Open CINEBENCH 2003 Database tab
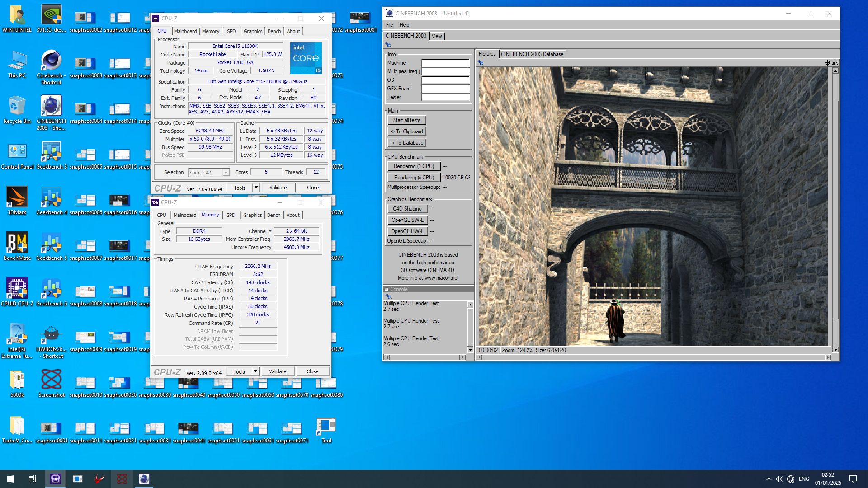Viewport: 868px width, 488px height. coord(532,54)
